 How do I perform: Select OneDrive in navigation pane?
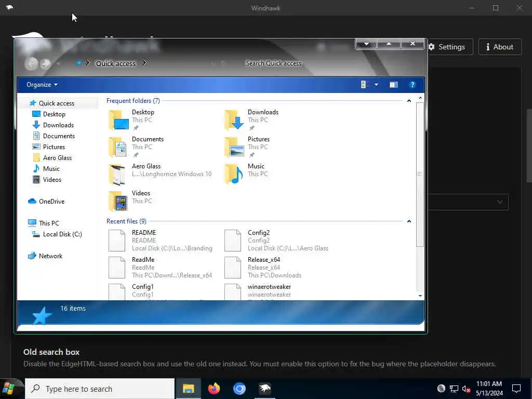(51, 201)
